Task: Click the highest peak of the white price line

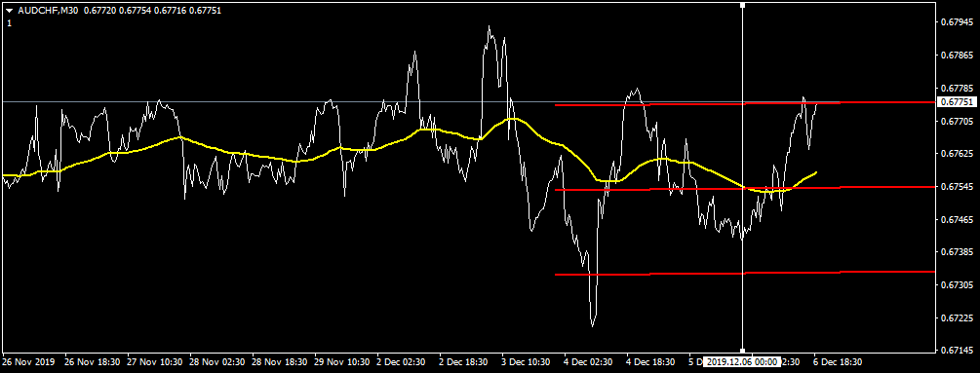Action: (489, 27)
